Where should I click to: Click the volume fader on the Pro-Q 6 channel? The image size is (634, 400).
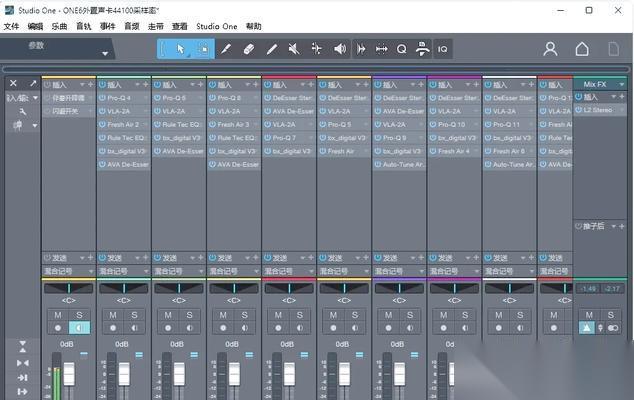[x=179, y=374]
